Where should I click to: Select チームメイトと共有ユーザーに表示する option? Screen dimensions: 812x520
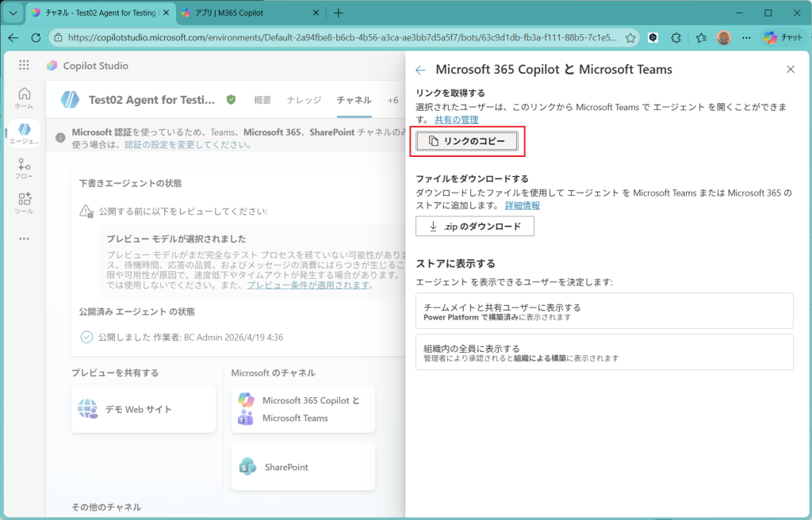click(603, 311)
